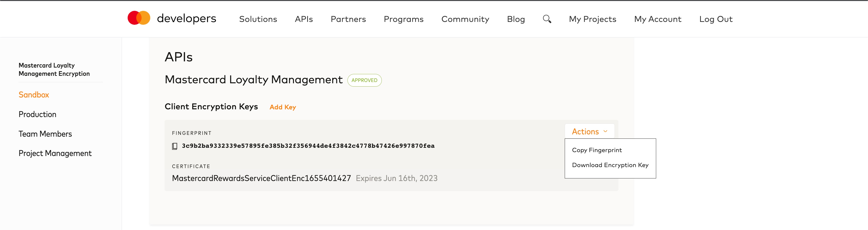Click the Mastercard logo icon
This screenshot has height=230, width=868.
[139, 18]
